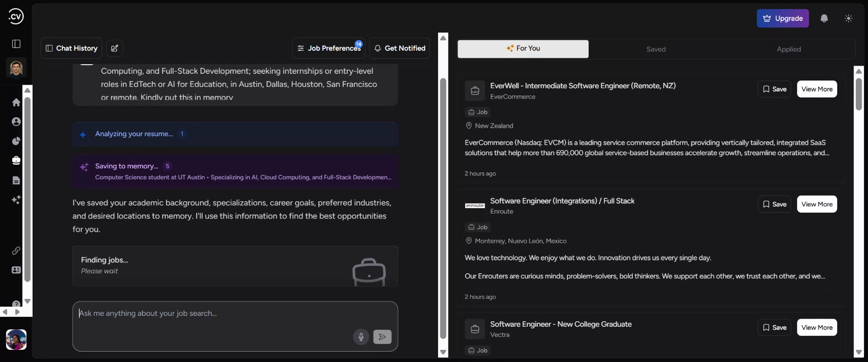Screen dimensions: 868x362
Task: Click EverCommerce company briefcase logo icon
Action: coord(475,91)
